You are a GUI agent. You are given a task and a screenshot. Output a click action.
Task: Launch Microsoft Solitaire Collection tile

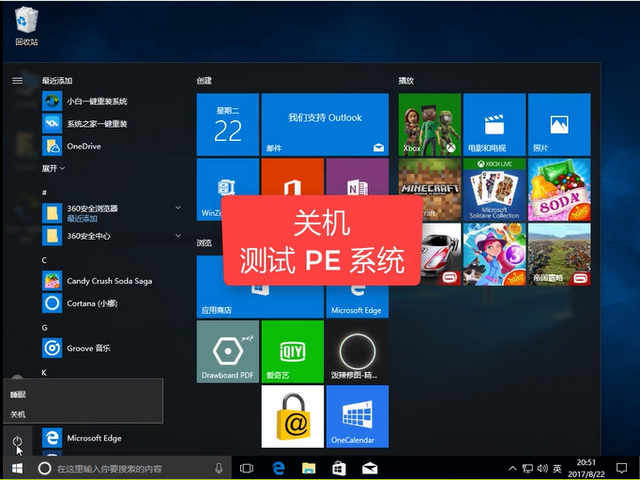(x=492, y=188)
